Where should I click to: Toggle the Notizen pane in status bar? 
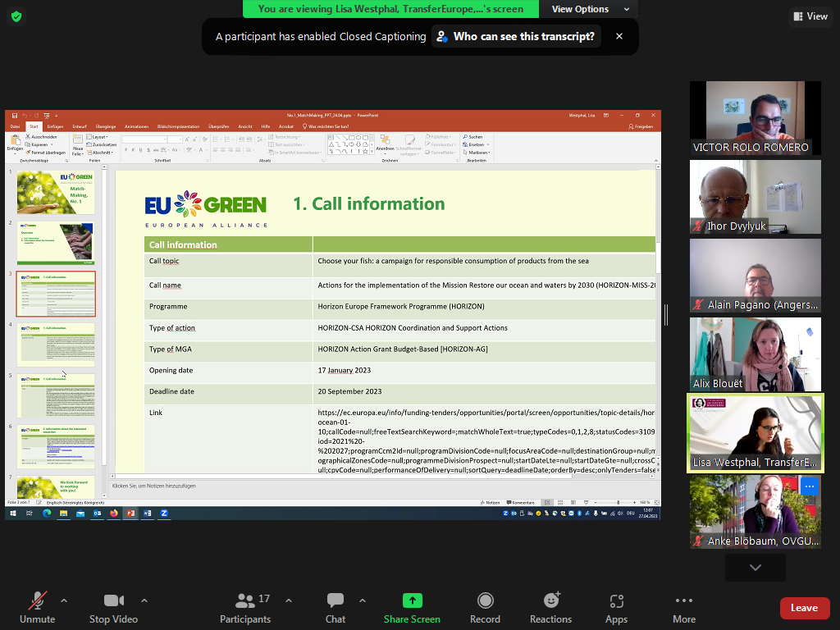click(491, 503)
